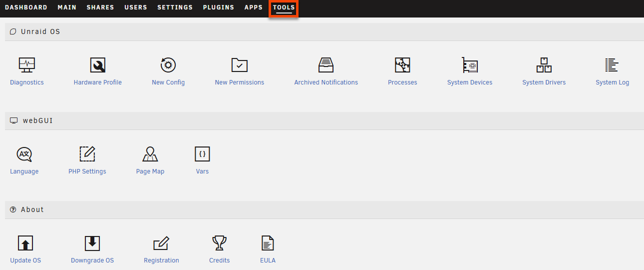Open the Diagnostics monitor icon

click(x=26, y=65)
